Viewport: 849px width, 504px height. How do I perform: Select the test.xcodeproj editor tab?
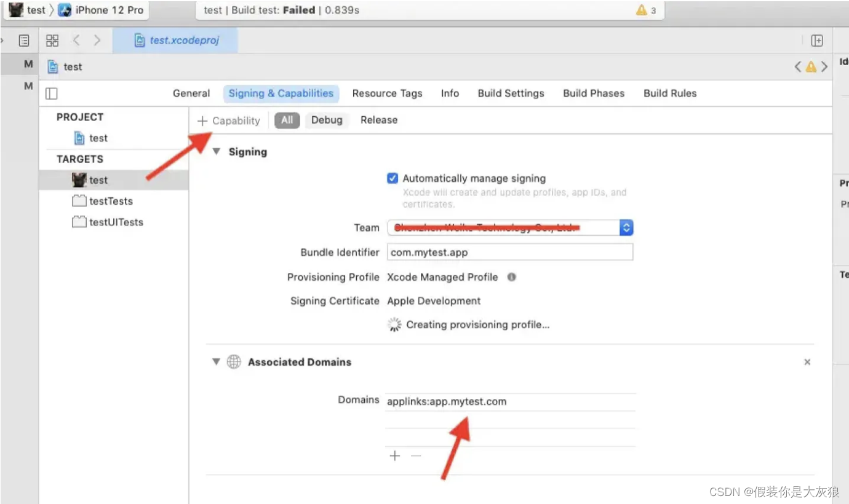(177, 41)
